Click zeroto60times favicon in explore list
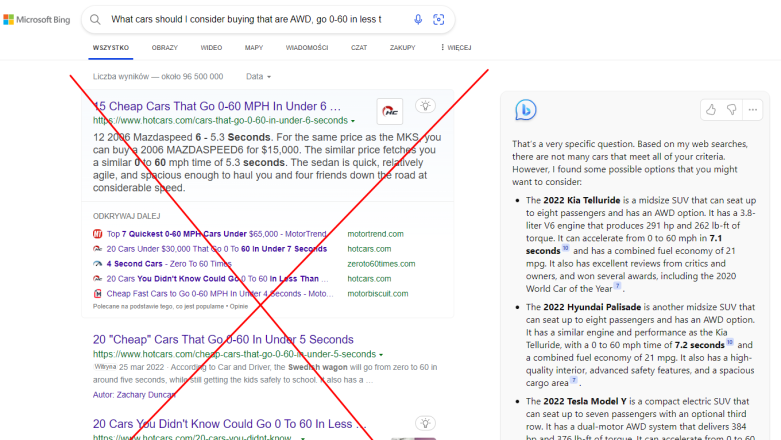This screenshot has height=440, width=781. [98, 264]
